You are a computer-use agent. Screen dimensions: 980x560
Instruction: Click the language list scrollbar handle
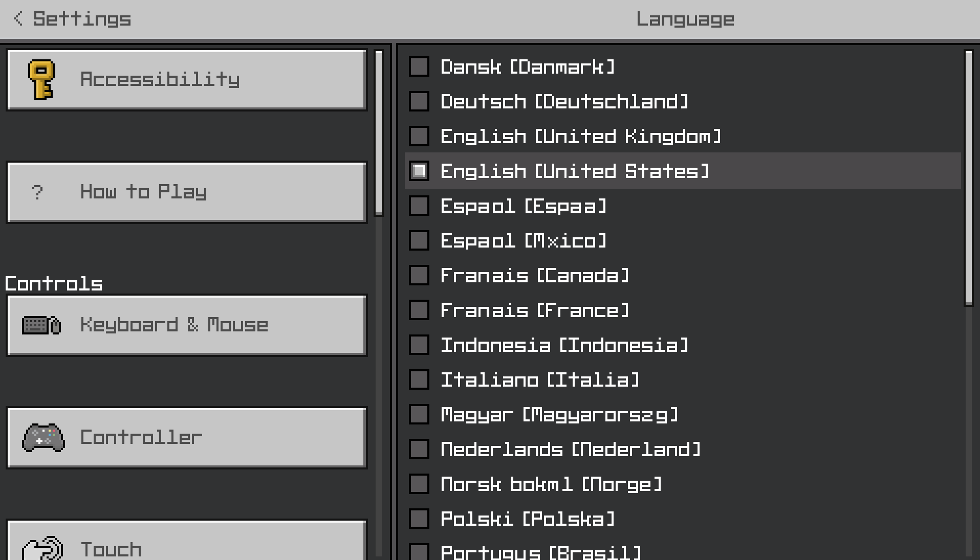(968, 177)
